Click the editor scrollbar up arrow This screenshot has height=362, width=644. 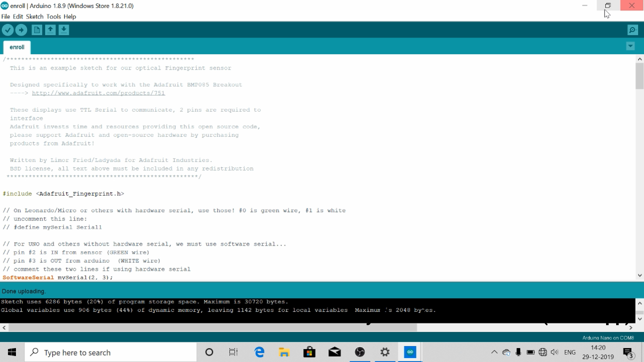click(x=640, y=59)
